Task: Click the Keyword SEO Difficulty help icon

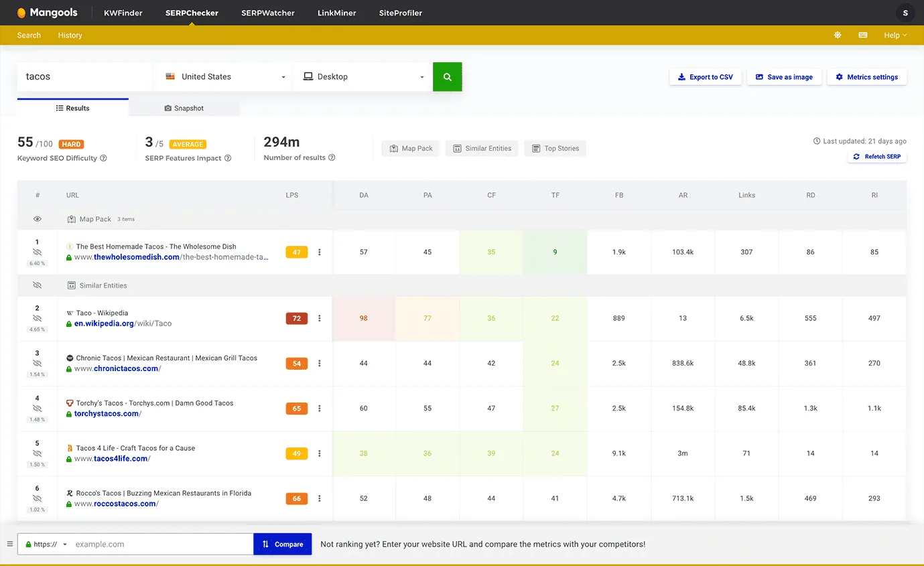Action: tap(103, 158)
